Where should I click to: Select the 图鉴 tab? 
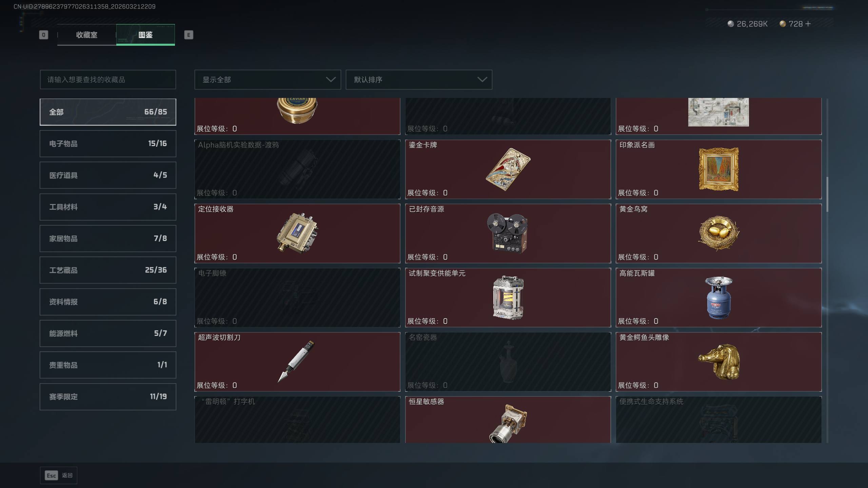coord(145,35)
